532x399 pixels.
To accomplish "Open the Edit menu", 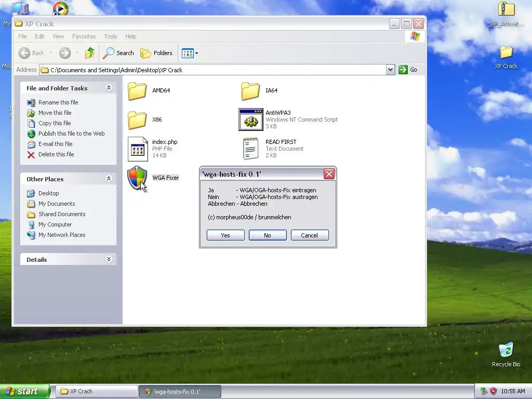I will 39,36.
